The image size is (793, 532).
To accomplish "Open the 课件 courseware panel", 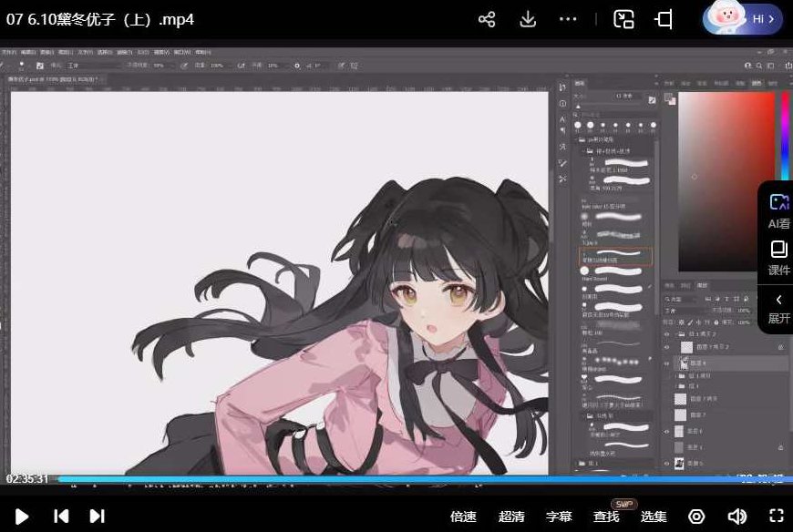I will [778, 258].
